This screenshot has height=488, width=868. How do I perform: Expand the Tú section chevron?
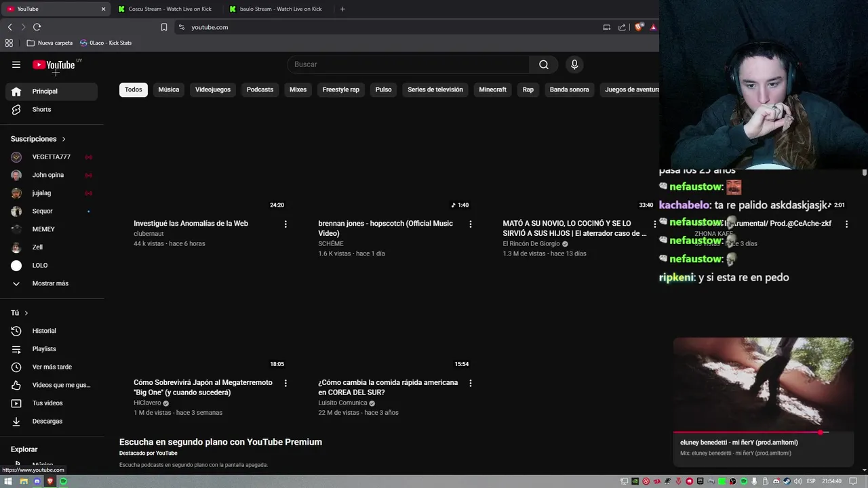(x=26, y=313)
